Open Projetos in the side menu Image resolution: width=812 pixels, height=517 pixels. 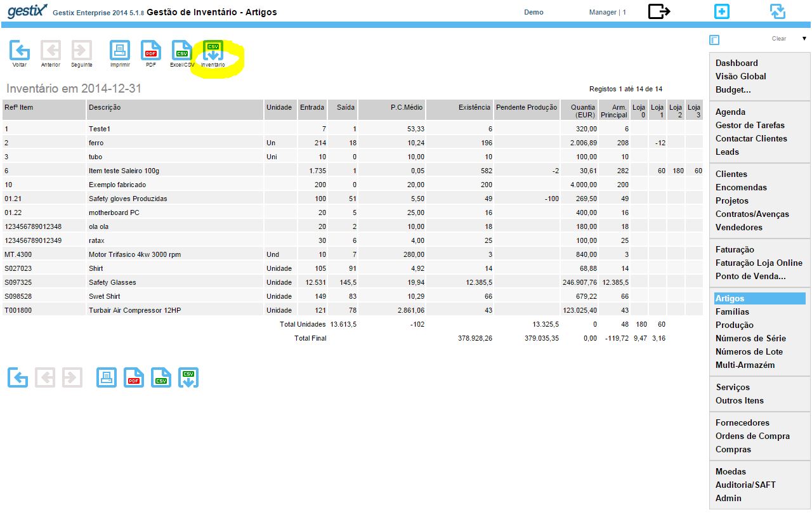click(732, 200)
